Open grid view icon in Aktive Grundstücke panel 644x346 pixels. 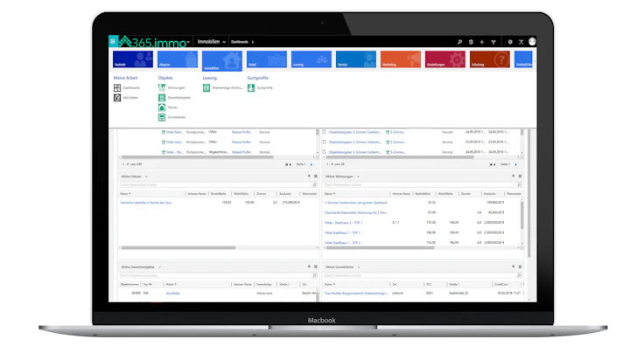(520, 266)
